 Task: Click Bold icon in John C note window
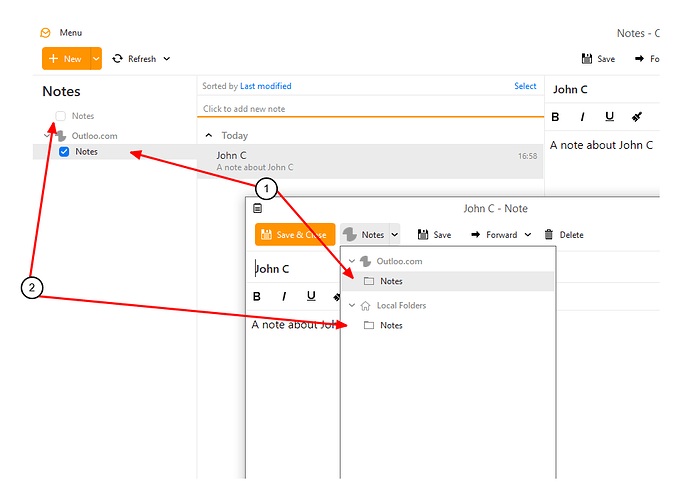click(257, 296)
